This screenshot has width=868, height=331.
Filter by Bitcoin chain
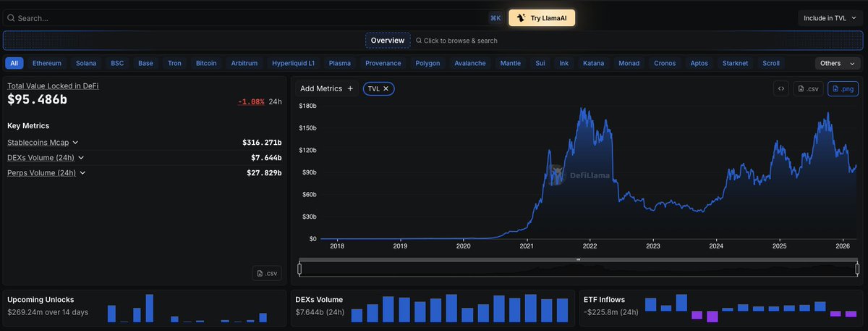click(206, 63)
